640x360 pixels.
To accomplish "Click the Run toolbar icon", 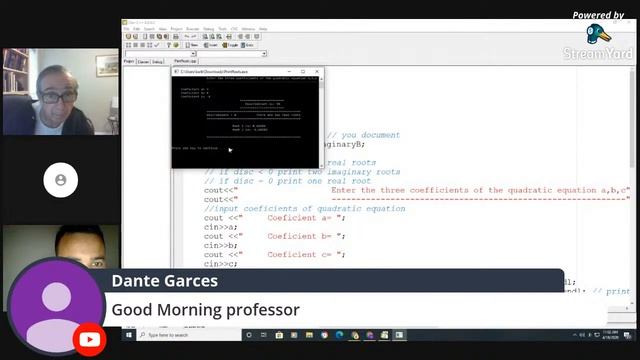I will click(x=136, y=45).
